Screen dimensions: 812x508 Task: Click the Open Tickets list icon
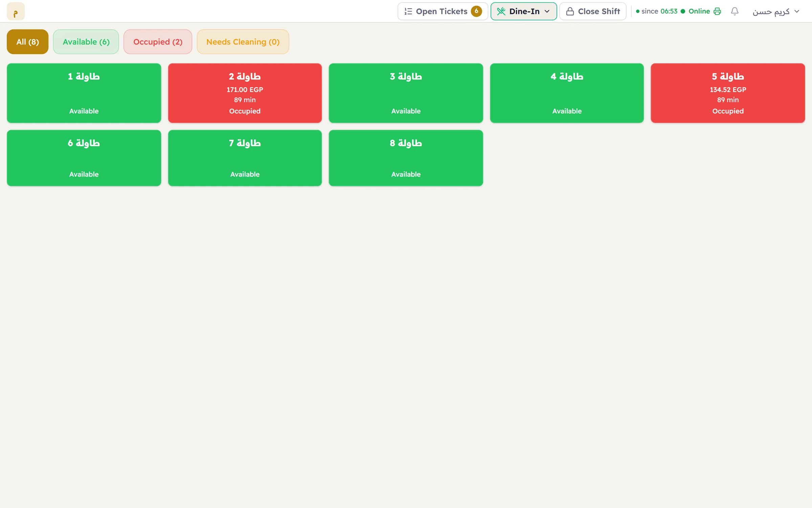coord(408,11)
